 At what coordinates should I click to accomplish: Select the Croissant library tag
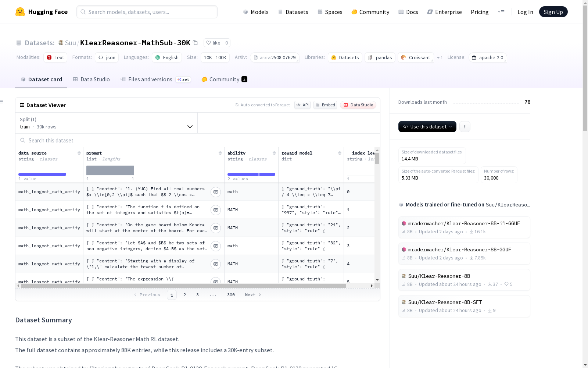416,57
